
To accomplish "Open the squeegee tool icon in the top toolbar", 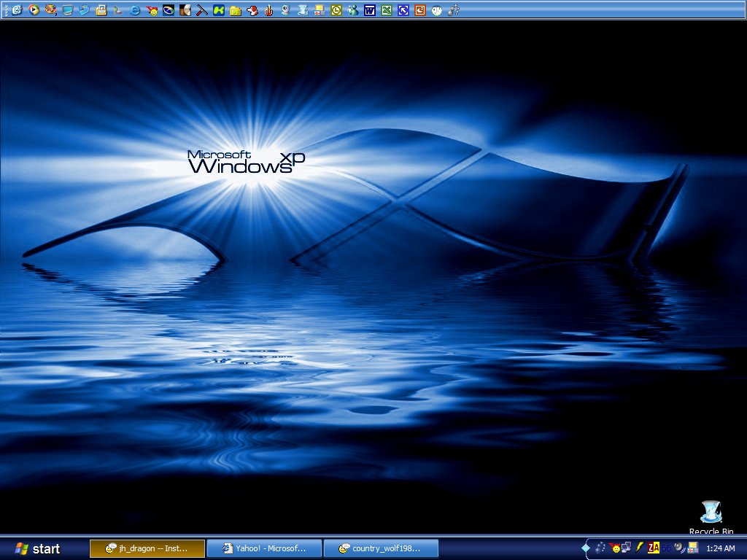I will tap(202, 9).
